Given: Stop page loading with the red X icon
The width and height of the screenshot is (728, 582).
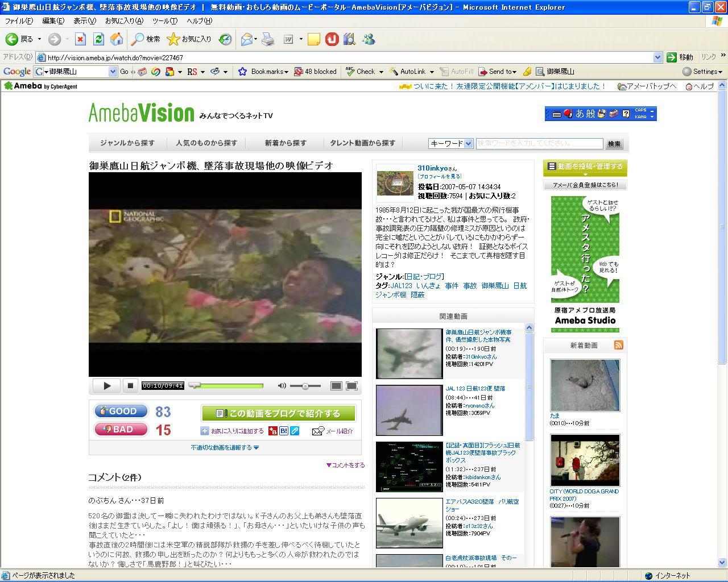Looking at the screenshot, I should point(80,39).
